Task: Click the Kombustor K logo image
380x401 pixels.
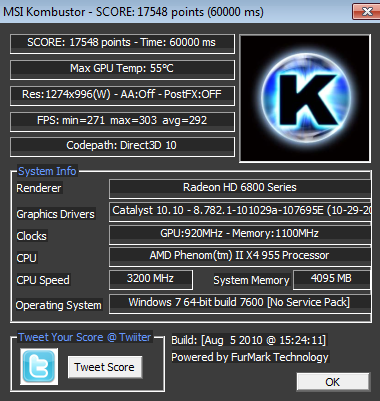Action: click(305, 98)
